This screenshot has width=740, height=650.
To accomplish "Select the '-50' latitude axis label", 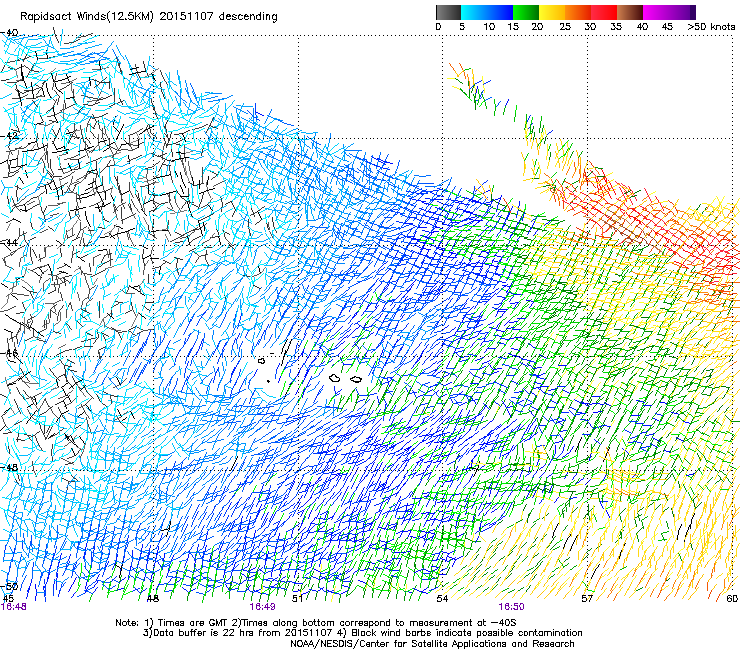I will pos(9,586).
